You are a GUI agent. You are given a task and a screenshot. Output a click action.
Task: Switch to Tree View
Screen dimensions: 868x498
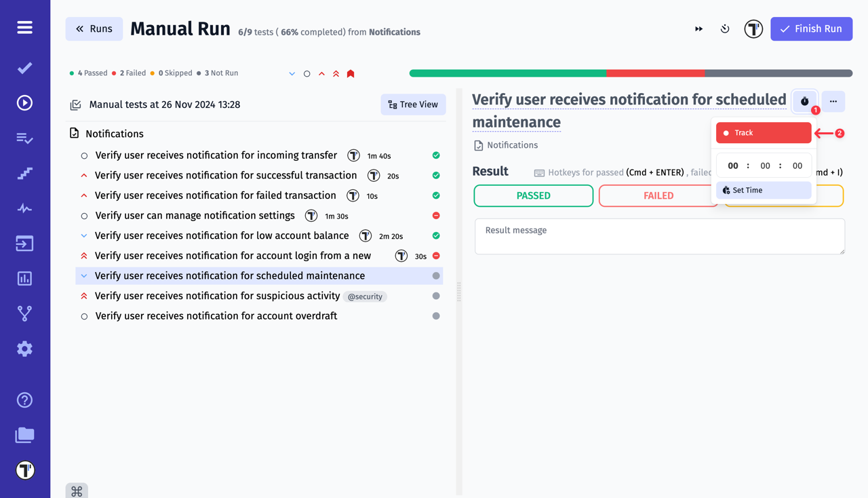pos(413,104)
